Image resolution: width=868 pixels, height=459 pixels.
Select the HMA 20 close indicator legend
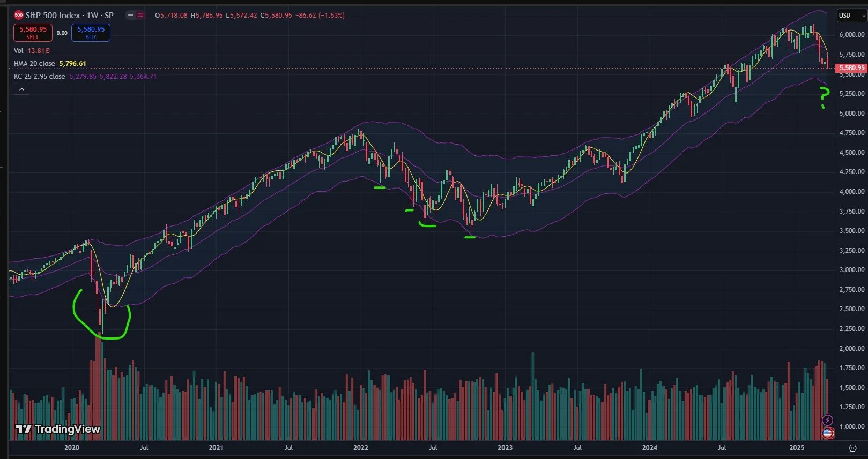pos(34,63)
